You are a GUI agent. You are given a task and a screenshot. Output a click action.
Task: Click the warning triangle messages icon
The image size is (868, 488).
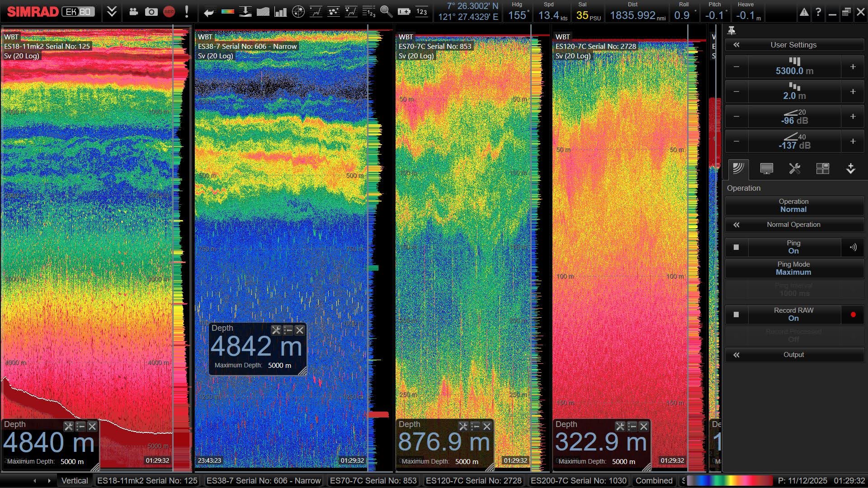(804, 13)
